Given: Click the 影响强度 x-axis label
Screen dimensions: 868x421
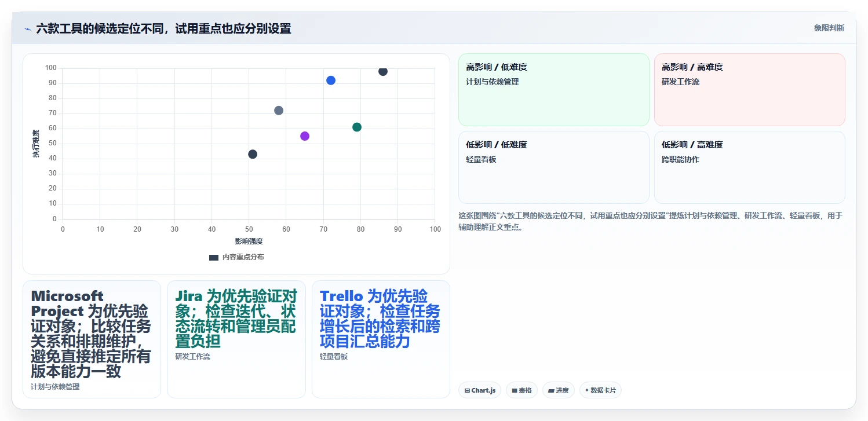Looking at the screenshot, I should coord(249,241).
